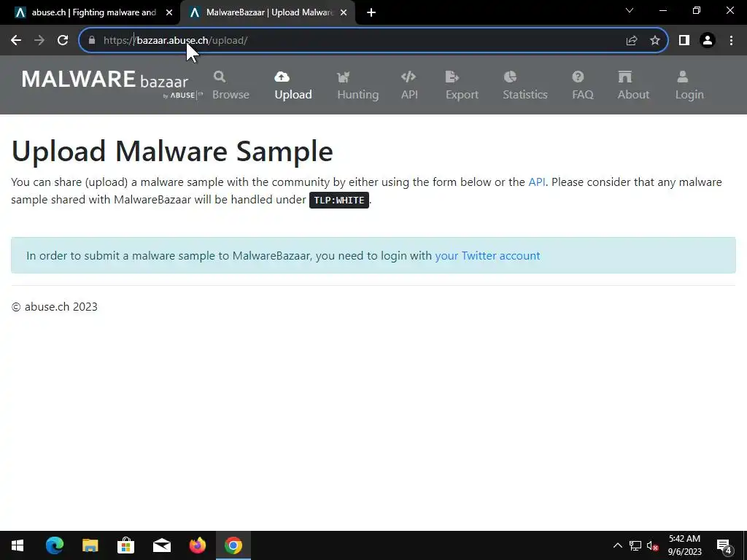
Task: Click the abuse.ch 2023 footer text
Action: (54, 307)
